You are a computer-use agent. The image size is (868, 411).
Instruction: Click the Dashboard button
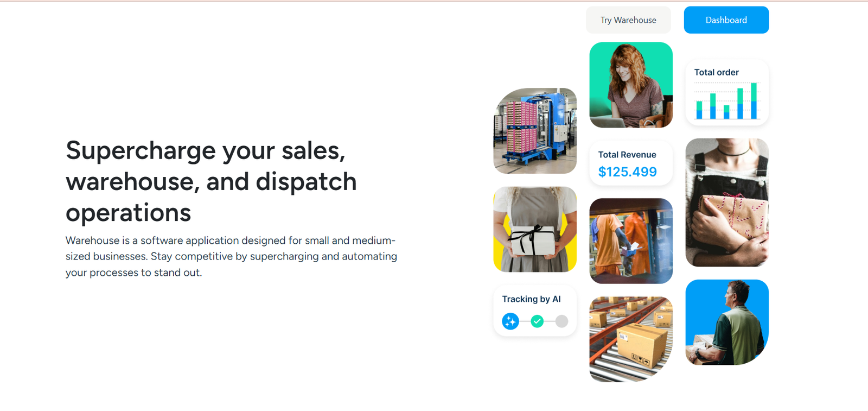coord(726,20)
